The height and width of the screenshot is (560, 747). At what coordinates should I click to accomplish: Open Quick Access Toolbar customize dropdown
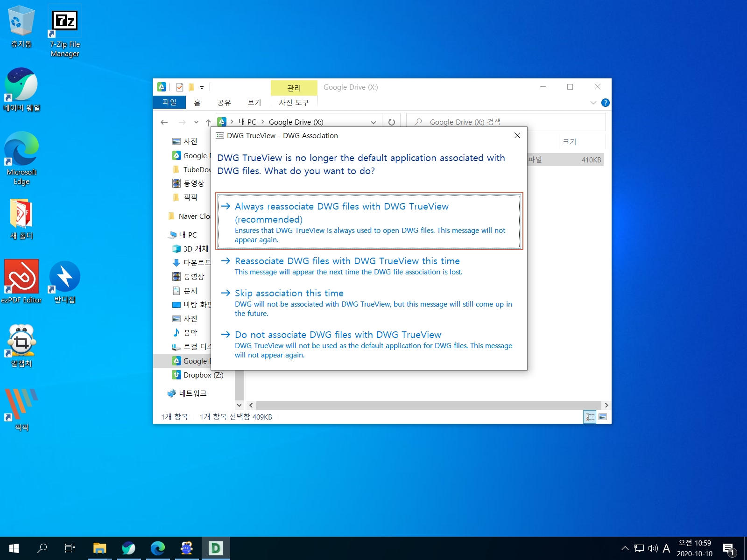202,87
